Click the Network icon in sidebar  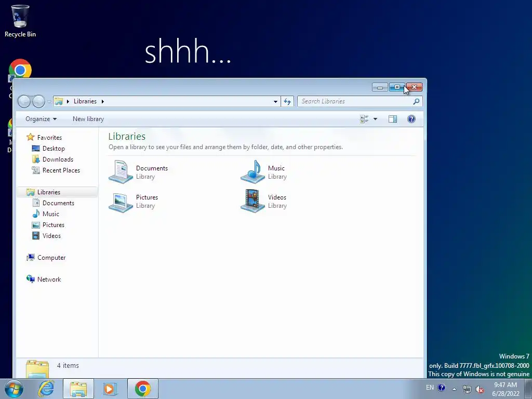tap(31, 279)
